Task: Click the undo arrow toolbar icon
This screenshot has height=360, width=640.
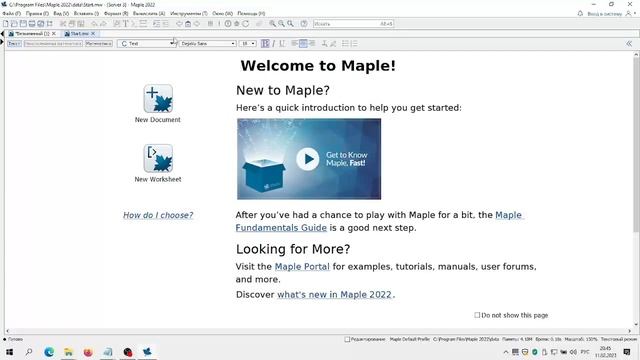Action: 94,24
